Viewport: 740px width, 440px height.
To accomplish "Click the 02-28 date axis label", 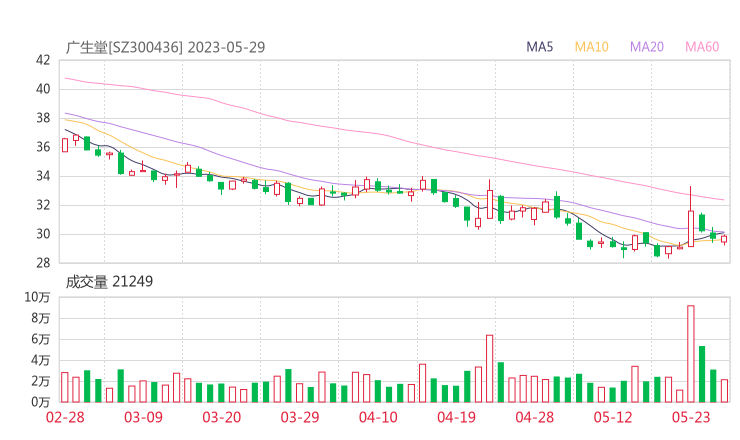I will pos(65,417).
